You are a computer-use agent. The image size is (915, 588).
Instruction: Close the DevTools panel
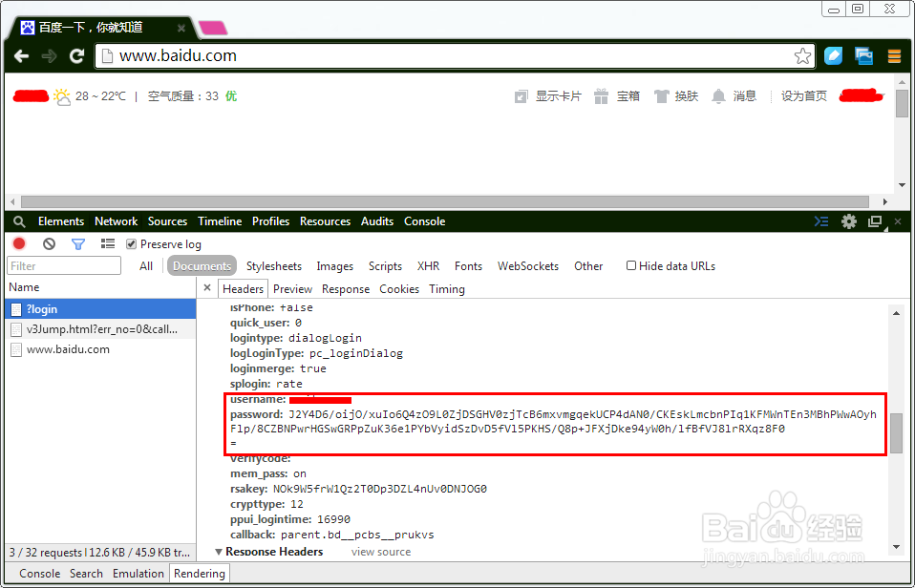click(x=898, y=221)
